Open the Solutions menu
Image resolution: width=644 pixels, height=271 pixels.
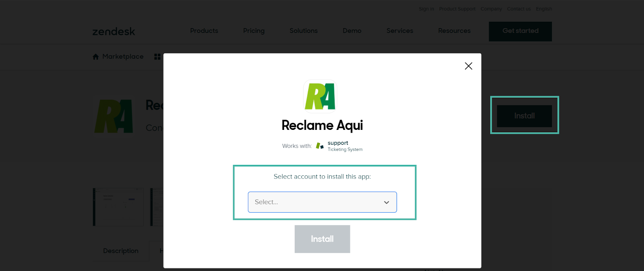pos(303,31)
